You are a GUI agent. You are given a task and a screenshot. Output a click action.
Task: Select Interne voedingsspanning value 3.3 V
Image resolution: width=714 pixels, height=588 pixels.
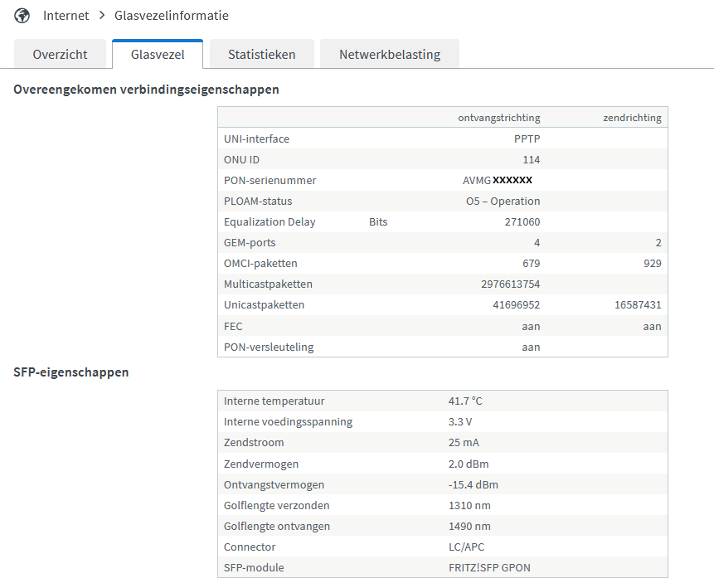460,422
